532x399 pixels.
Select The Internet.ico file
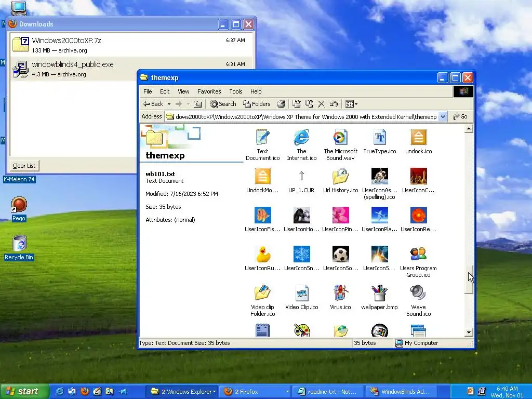[x=302, y=144]
